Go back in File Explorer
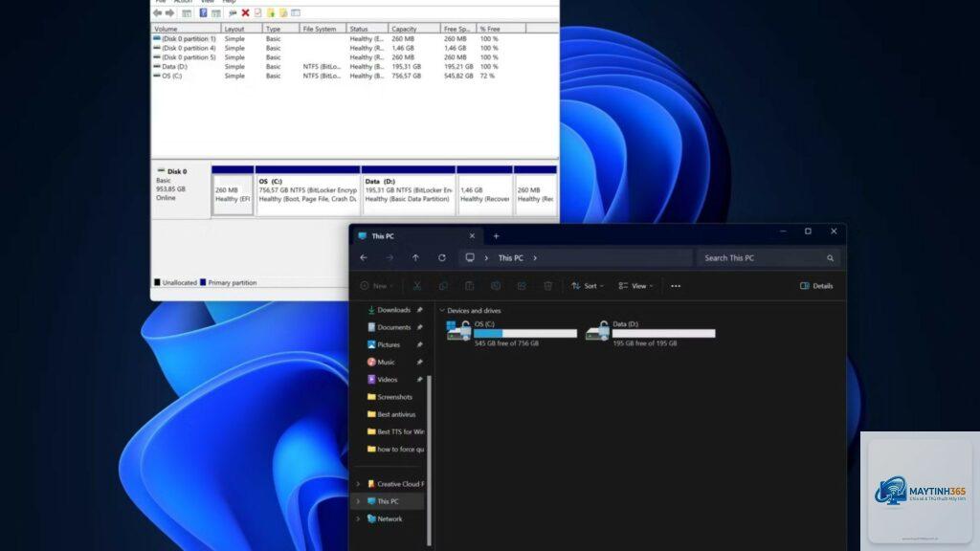The image size is (980, 551). [x=364, y=257]
